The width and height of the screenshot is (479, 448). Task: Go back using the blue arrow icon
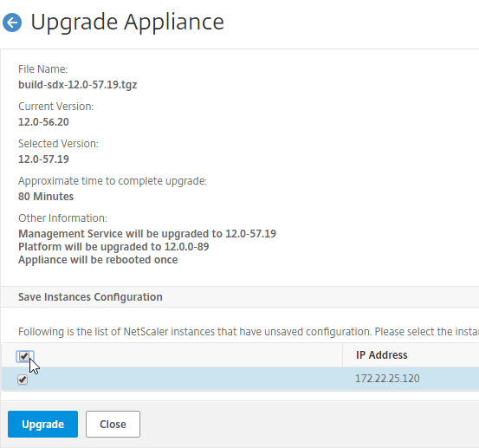click(x=12, y=23)
